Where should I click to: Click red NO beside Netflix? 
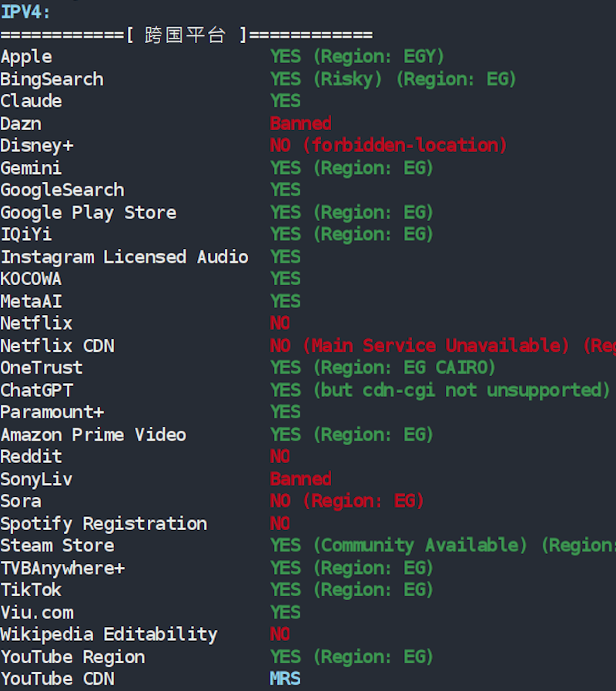pyautogui.click(x=280, y=323)
